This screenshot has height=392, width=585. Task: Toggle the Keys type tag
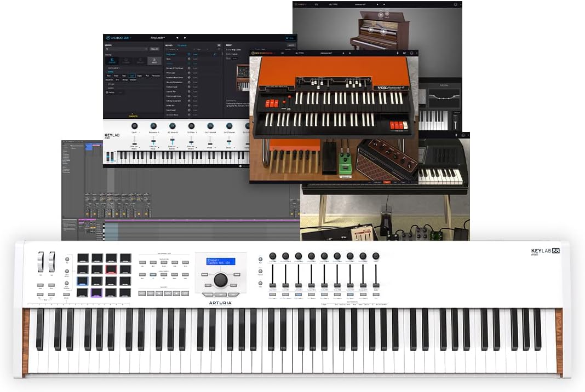tap(124, 76)
